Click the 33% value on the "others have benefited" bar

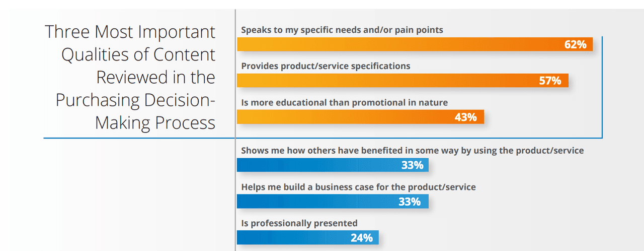[412, 165]
